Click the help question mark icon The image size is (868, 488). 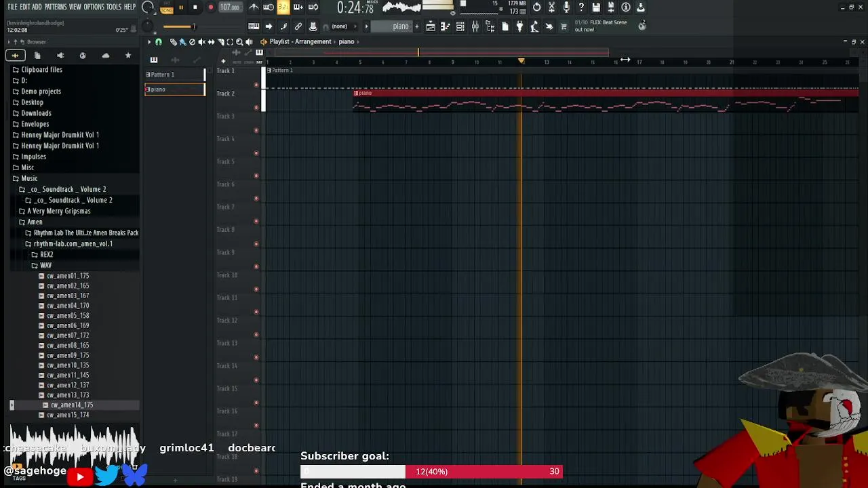(581, 7)
